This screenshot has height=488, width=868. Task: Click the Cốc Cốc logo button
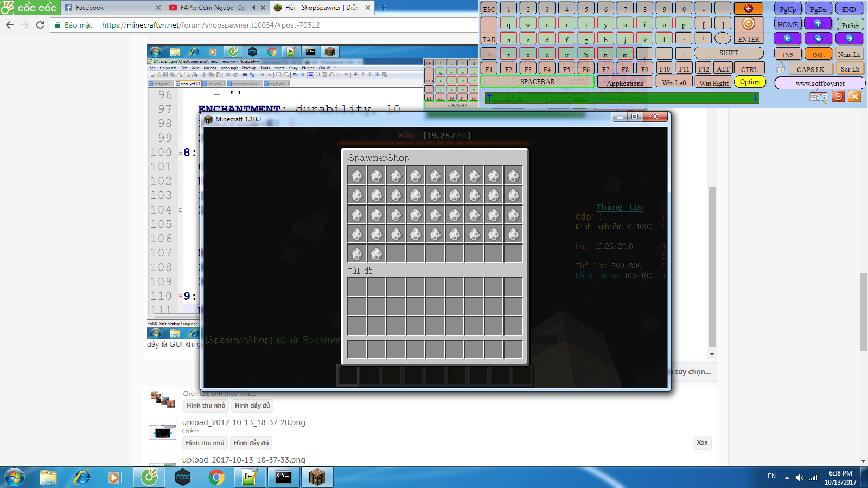click(29, 8)
